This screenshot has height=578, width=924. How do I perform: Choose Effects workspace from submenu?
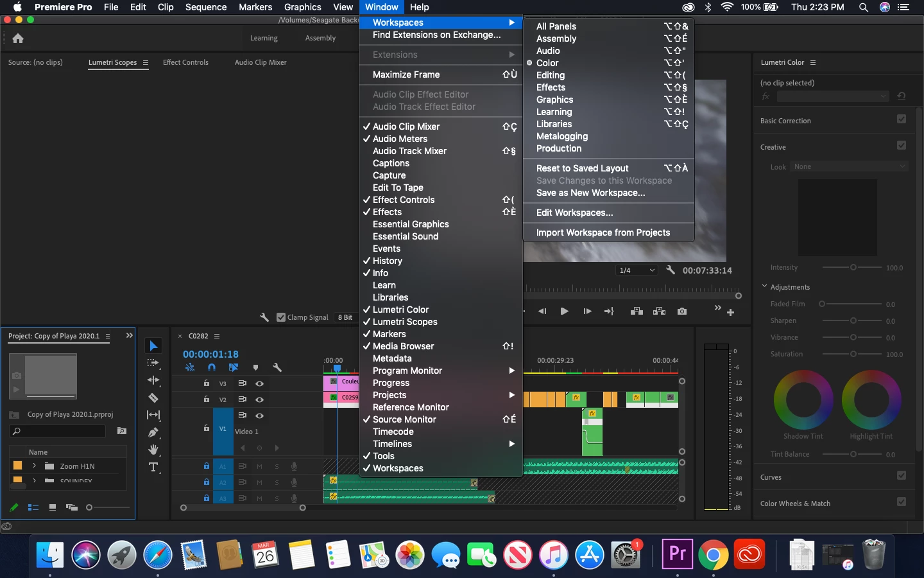pos(551,87)
